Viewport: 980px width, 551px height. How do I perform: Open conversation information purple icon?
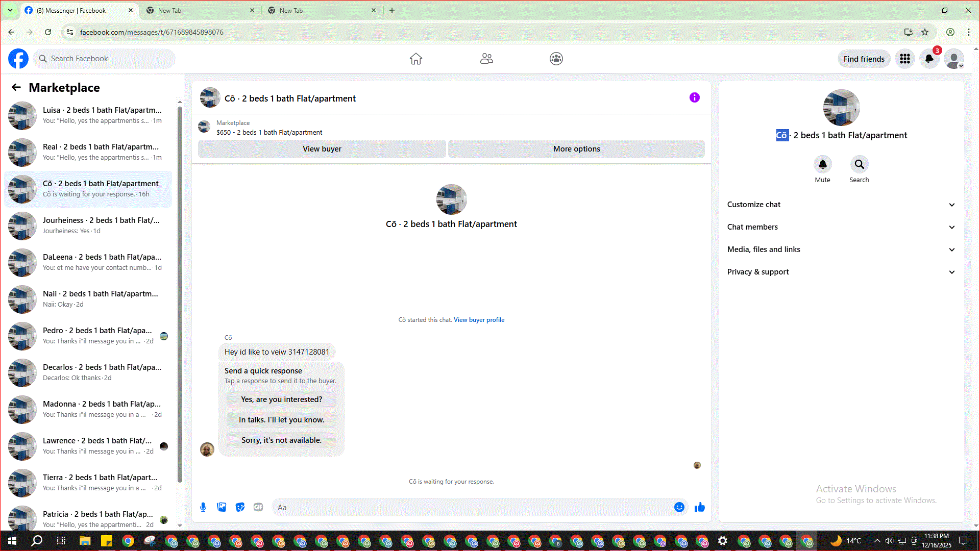tap(695, 97)
